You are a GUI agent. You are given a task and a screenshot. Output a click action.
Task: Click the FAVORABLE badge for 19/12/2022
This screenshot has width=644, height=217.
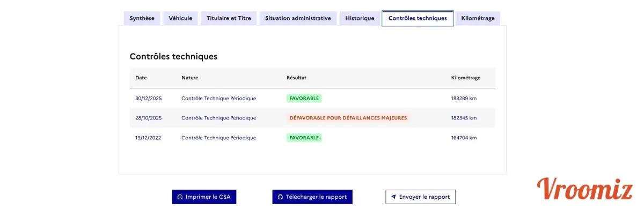pos(304,138)
